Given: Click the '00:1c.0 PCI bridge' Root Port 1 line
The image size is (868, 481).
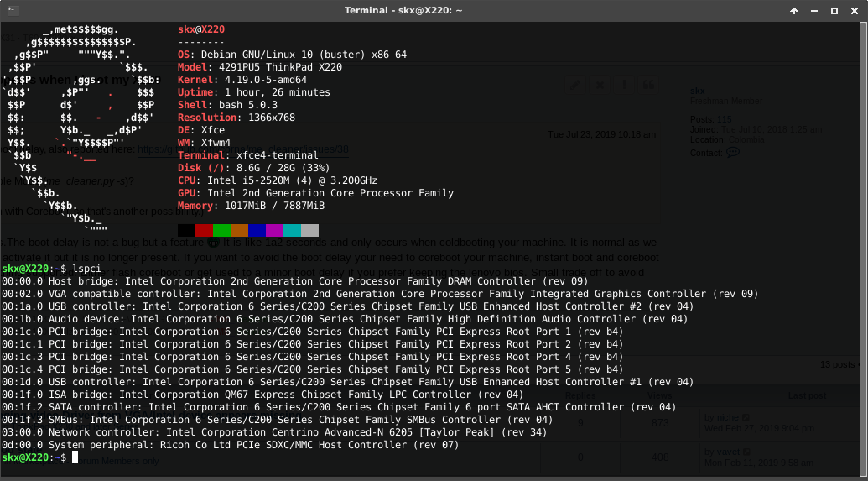Looking at the screenshot, I should point(312,332).
